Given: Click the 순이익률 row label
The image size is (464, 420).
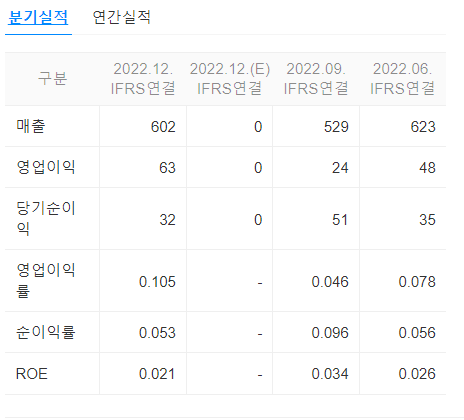Looking at the screenshot, I should point(46,332).
